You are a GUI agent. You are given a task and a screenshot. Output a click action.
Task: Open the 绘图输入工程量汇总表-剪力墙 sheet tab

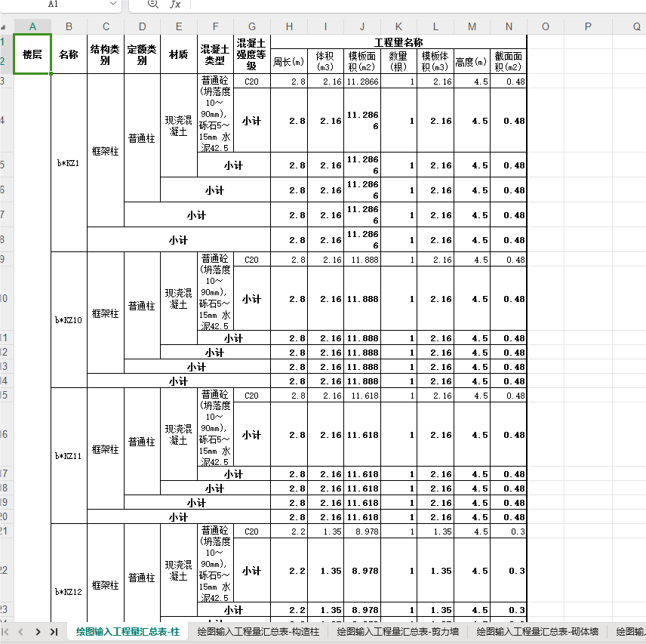pos(398,632)
